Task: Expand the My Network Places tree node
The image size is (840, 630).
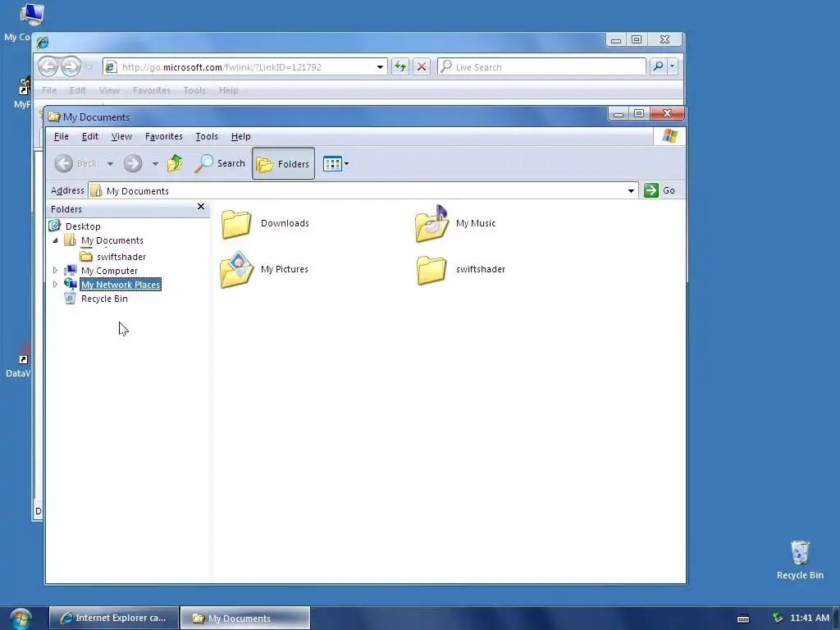Action: click(55, 285)
